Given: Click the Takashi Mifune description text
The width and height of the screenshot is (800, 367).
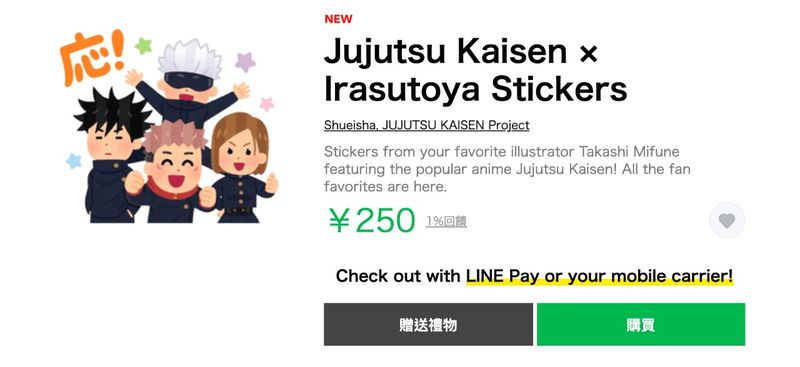Looking at the screenshot, I should pos(507,169).
